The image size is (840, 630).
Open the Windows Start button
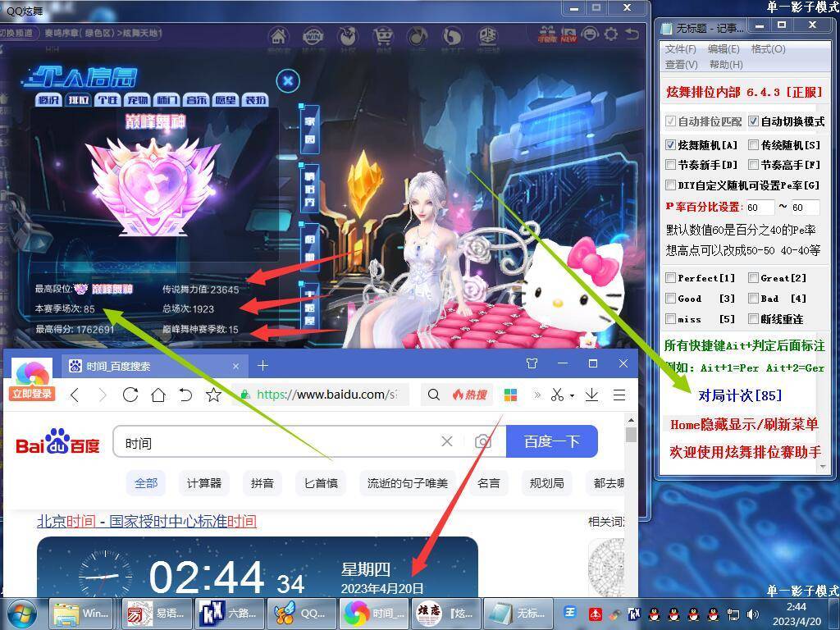click(x=21, y=614)
